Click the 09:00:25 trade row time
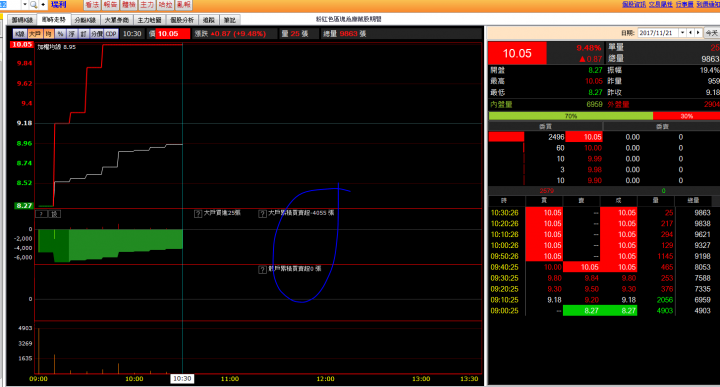 pos(505,311)
